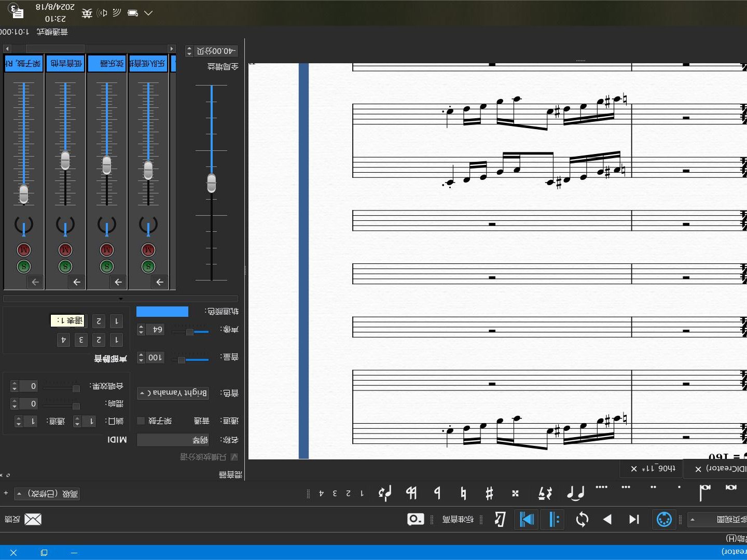Mute the 架子鼓 mixer channel
This screenshot has height=560, width=747.
(x=23, y=250)
